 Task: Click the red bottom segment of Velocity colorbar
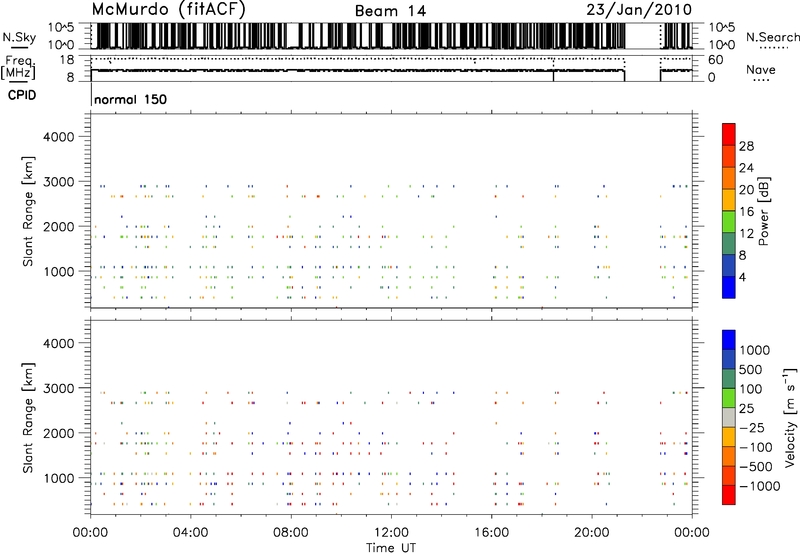(x=729, y=495)
